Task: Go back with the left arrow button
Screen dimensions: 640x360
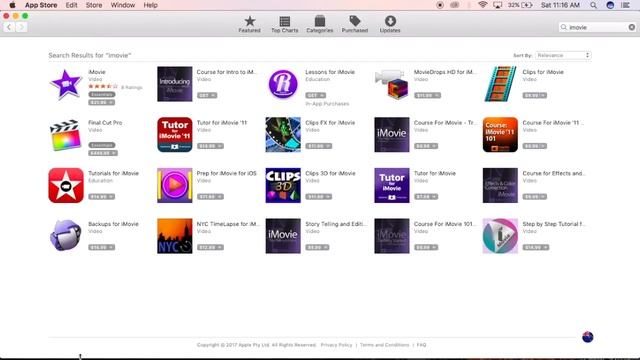Action: coord(9,27)
